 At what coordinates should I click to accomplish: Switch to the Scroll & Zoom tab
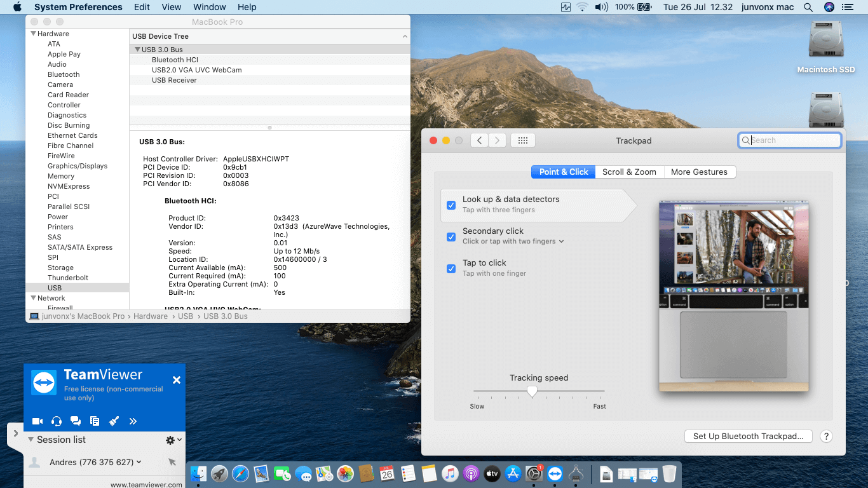point(629,172)
